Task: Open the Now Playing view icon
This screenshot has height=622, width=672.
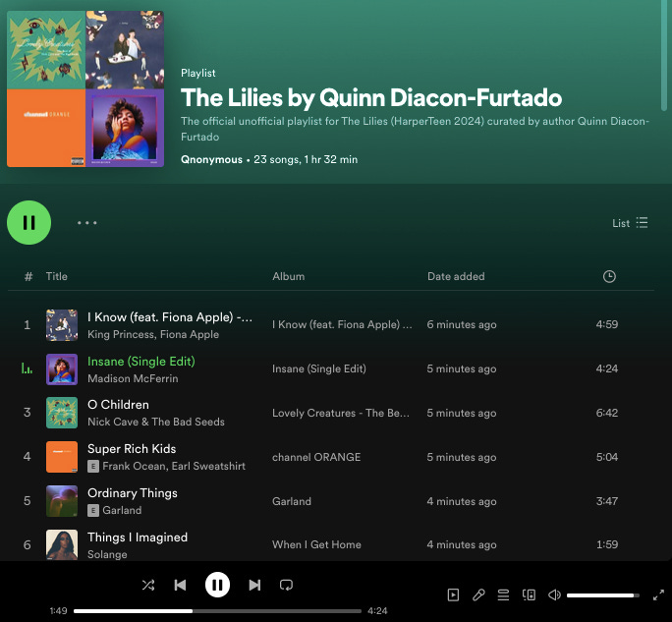Action: click(x=453, y=595)
